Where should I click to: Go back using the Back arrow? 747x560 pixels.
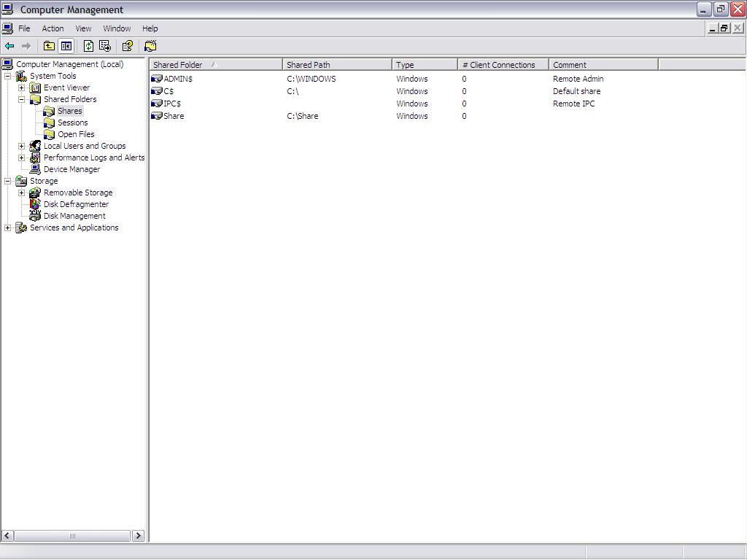pos(9,46)
